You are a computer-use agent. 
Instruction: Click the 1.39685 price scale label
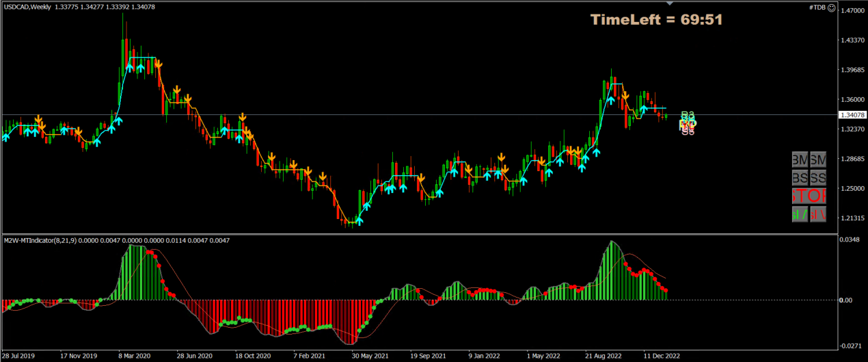[x=853, y=70]
